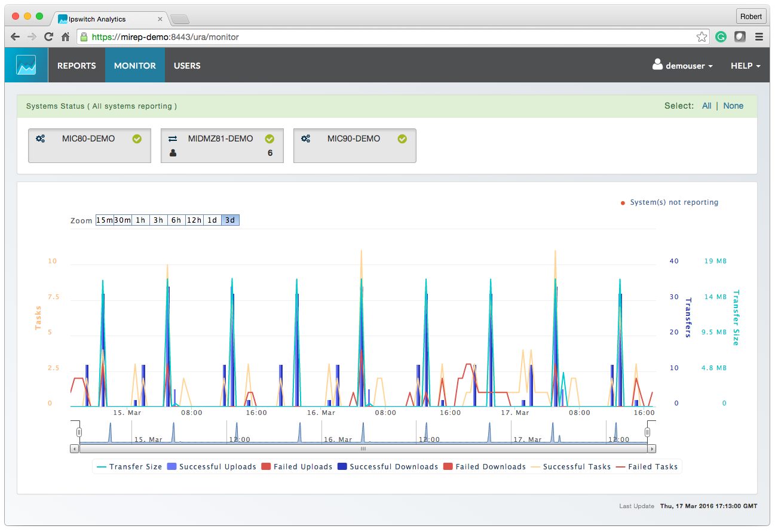Click the MIC80-DEMO gears icon
The image size is (775, 532).
(x=40, y=139)
